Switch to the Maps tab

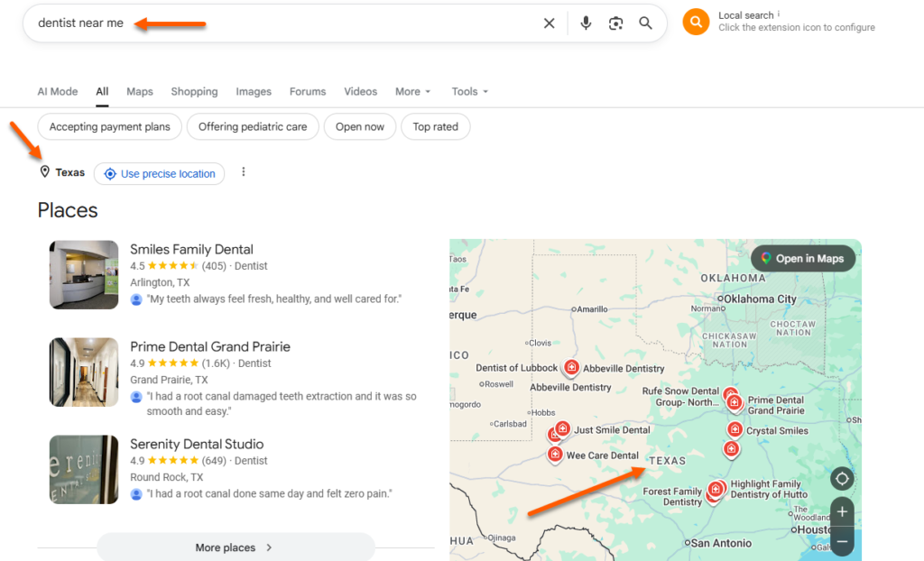click(140, 91)
